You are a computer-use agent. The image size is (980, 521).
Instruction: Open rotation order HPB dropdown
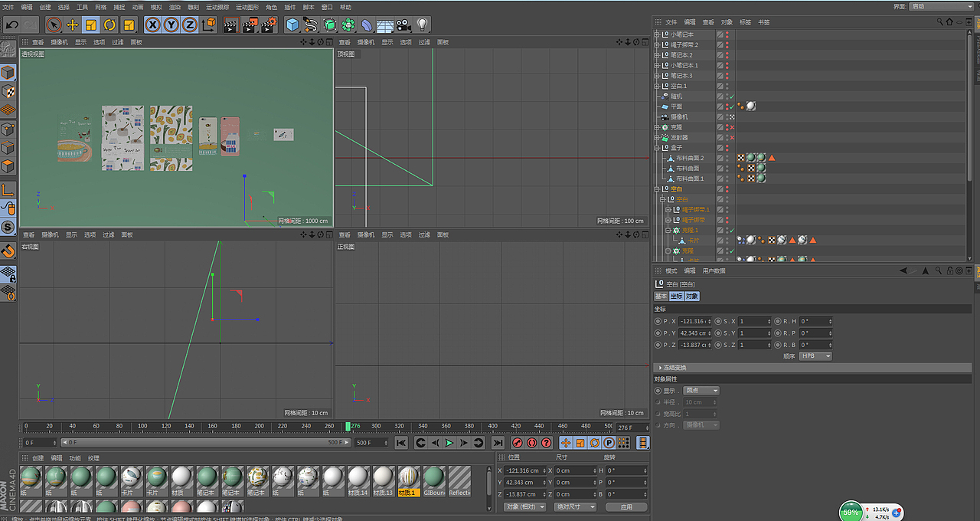coord(815,356)
